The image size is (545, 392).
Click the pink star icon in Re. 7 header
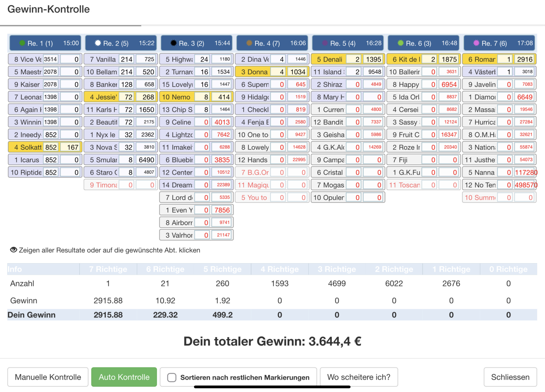476,43
